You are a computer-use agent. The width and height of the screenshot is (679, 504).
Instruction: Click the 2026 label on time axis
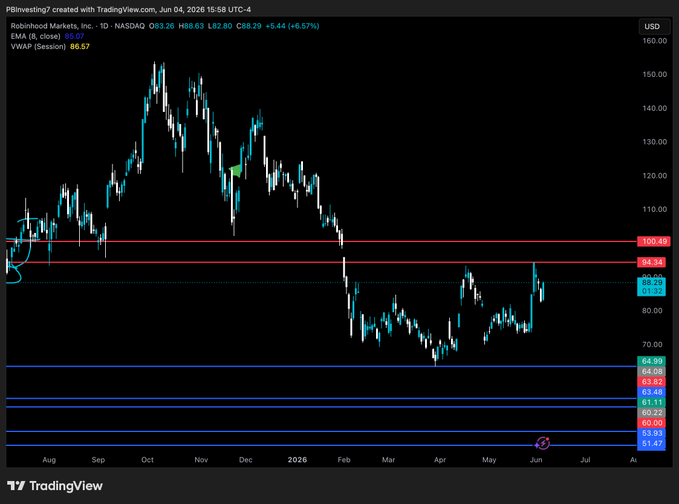click(x=297, y=460)
